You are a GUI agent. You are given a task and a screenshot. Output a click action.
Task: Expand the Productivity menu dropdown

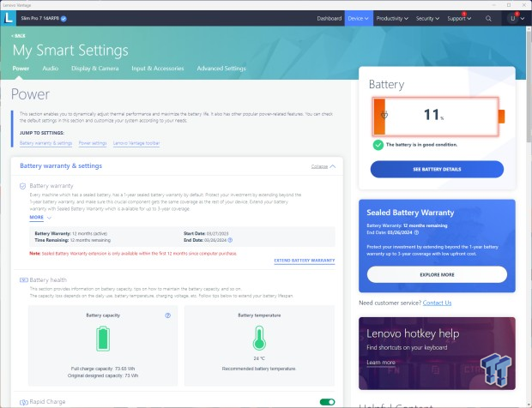pos(392,19)
